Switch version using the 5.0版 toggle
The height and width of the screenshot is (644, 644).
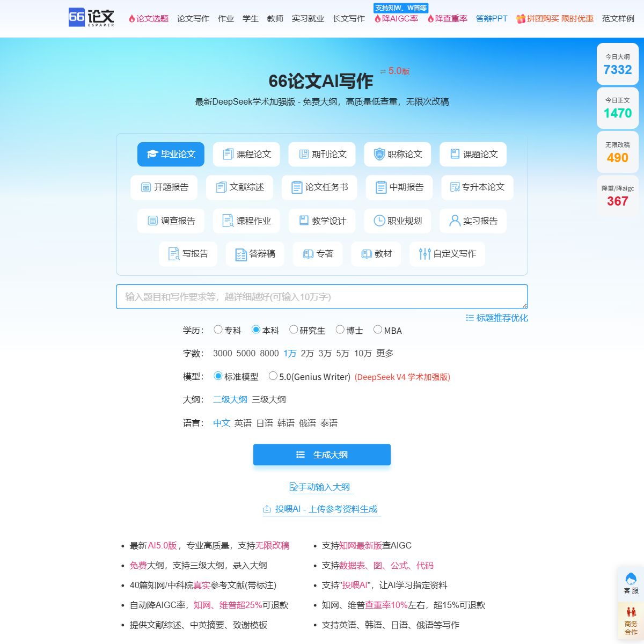pos(395,71)
